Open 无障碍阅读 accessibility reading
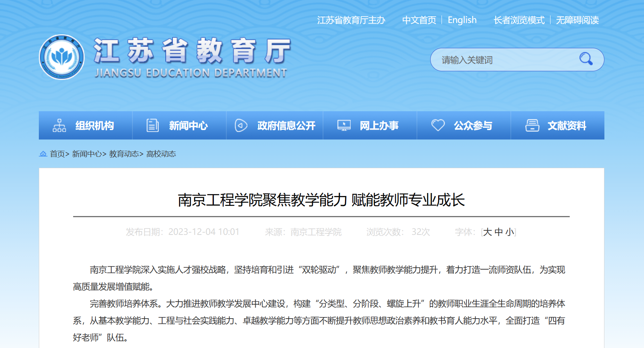Image resolution: width=644 pixels, height=348 pixels. click(x=577, y=20)
